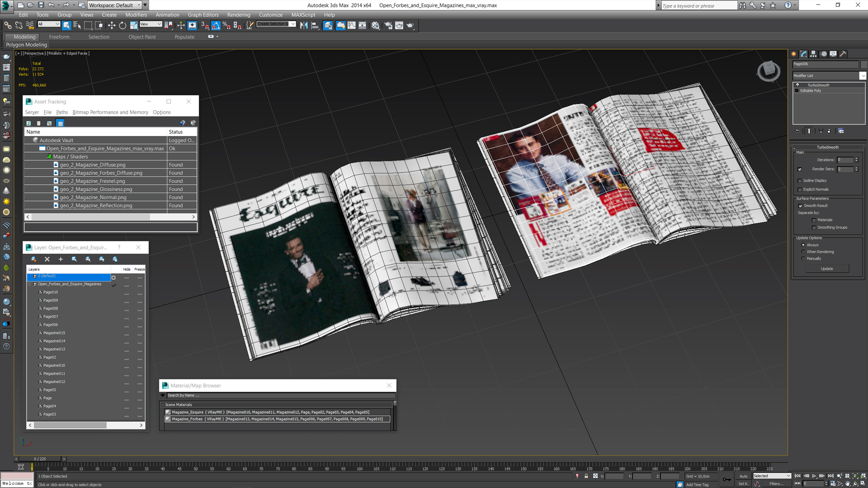Open the Material Editor icon
The image size is (868, 488).
[375, 25]
